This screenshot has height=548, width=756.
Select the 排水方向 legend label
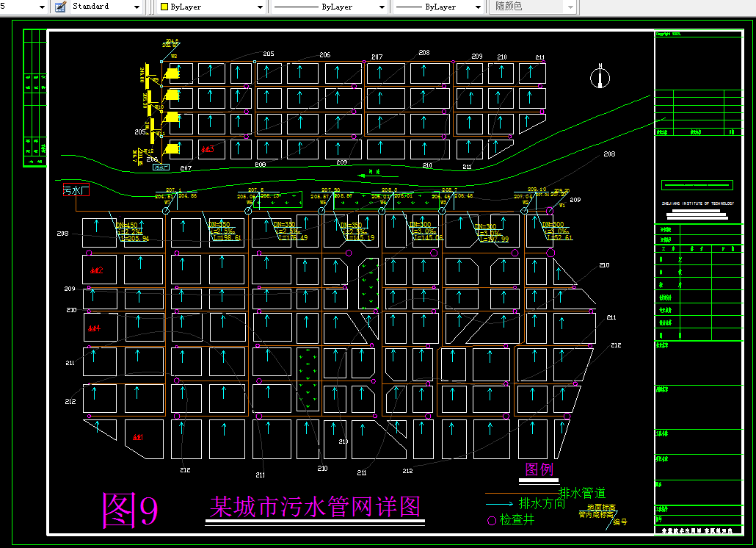point(542,503)
